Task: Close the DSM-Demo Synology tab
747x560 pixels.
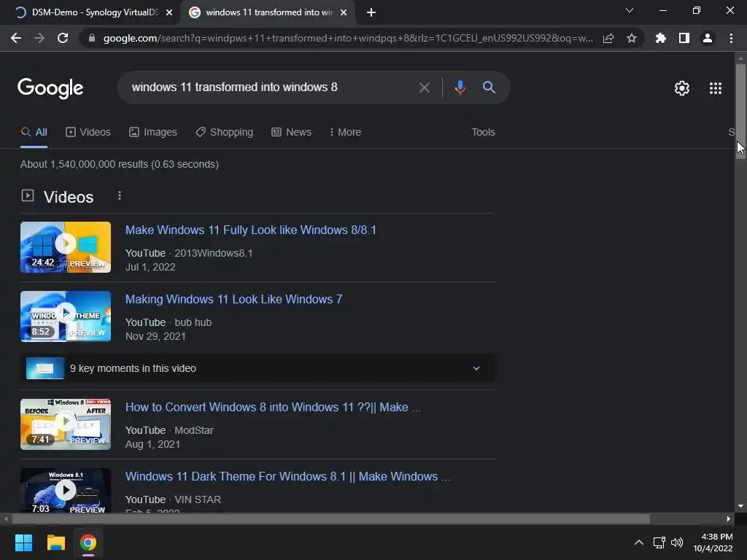Action: coord(169,13)
